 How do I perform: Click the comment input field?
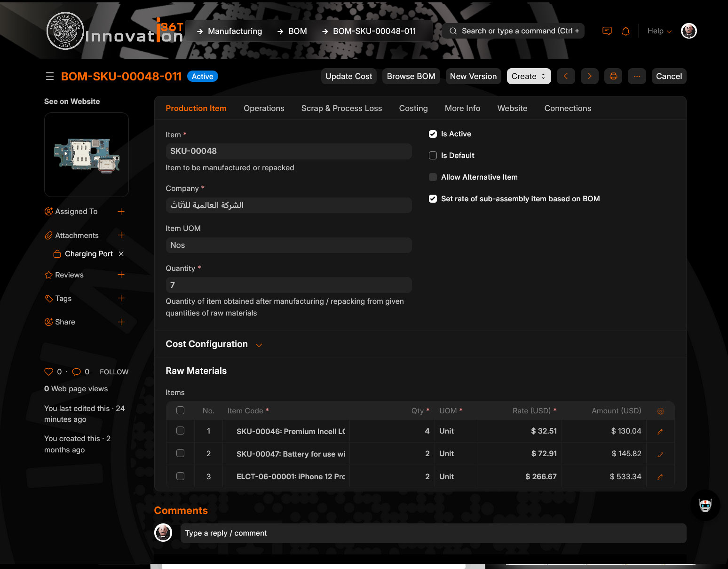(x=433, y=533)
